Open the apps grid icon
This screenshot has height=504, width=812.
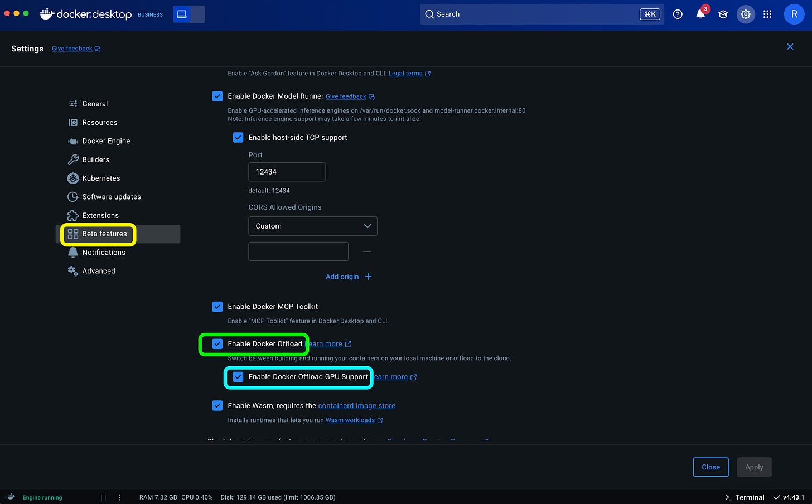768,14
